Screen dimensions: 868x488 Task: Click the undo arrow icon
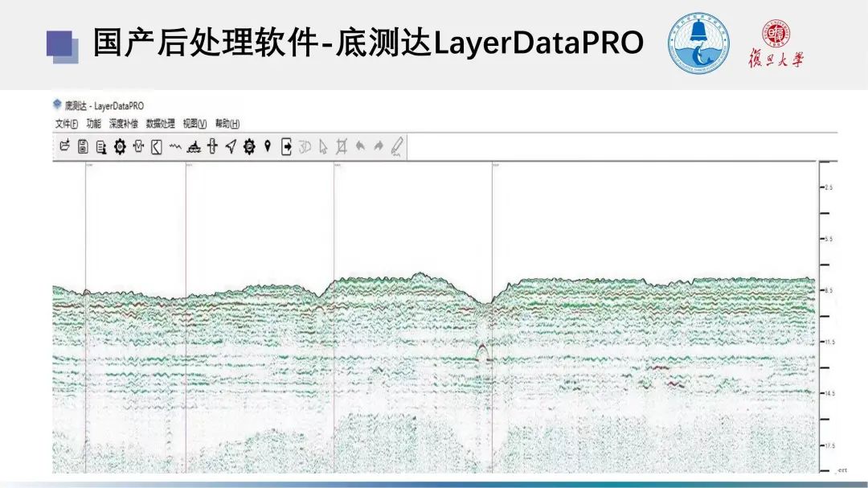pyautogui.click(x=360, y=146)
